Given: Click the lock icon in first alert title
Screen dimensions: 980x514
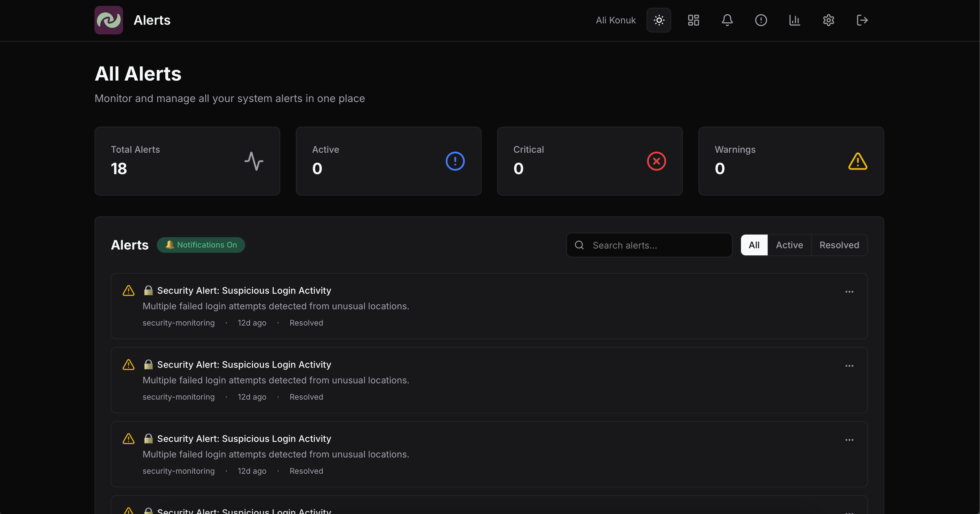Looking at the screenshot, I should pyautogui.click(x=148, y=290).
